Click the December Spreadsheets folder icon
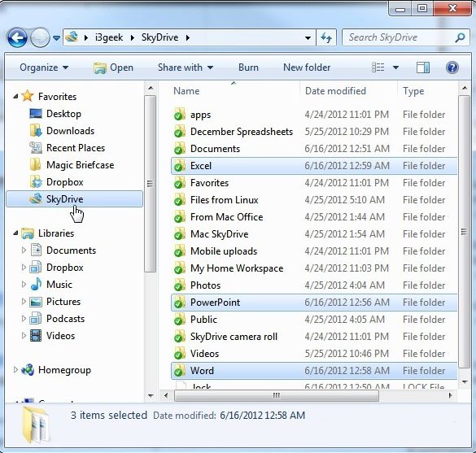Screen dimensions: 476x453 coord(179,132)
